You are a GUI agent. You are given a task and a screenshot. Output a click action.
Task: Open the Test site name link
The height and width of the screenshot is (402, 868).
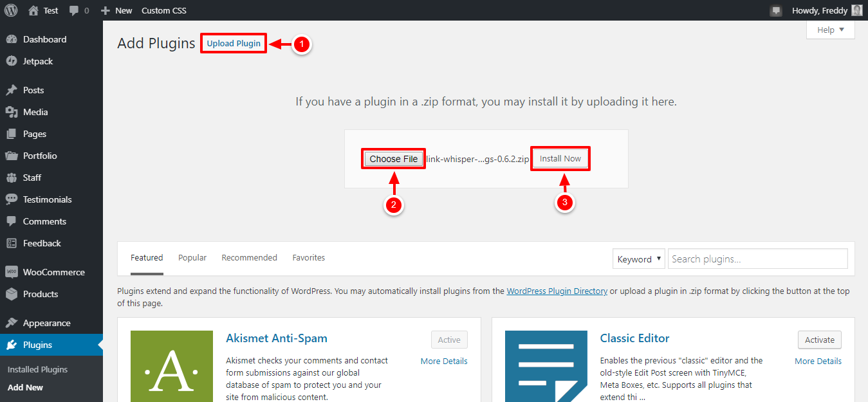(x=51, y=10)
